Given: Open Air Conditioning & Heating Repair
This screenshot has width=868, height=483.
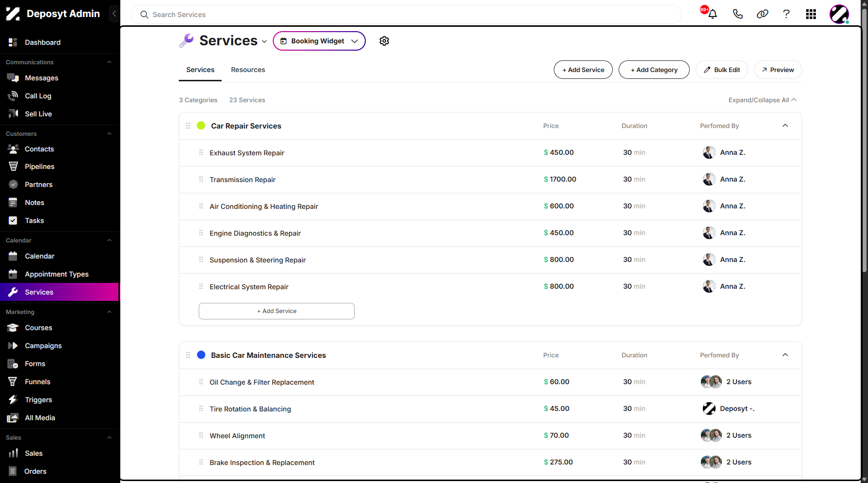Looking at the screenshot, I should click(x=264, y=206).
